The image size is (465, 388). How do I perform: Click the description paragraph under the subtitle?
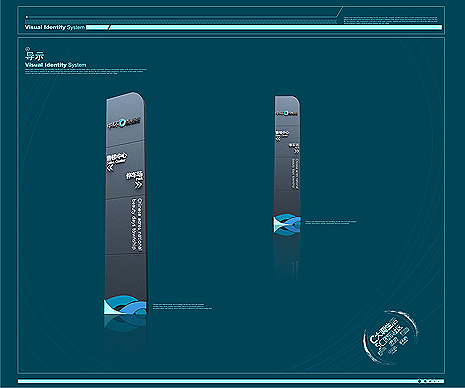point(86,71)
